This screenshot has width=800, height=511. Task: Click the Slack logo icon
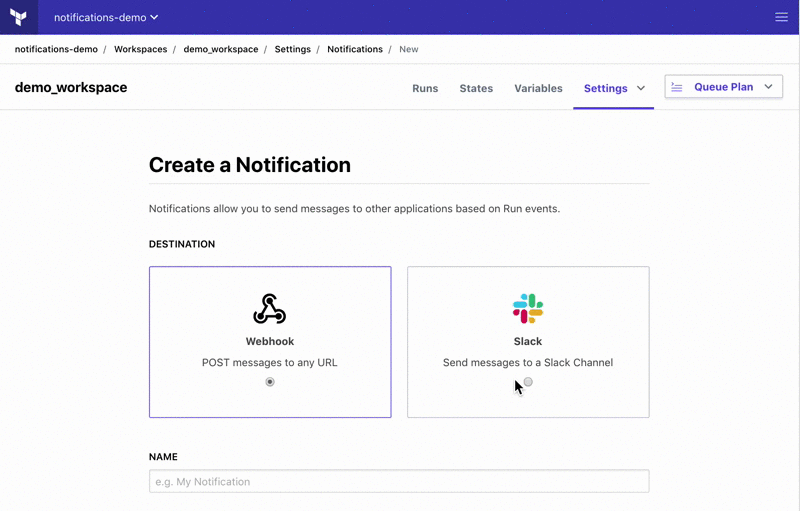(528, 309)
